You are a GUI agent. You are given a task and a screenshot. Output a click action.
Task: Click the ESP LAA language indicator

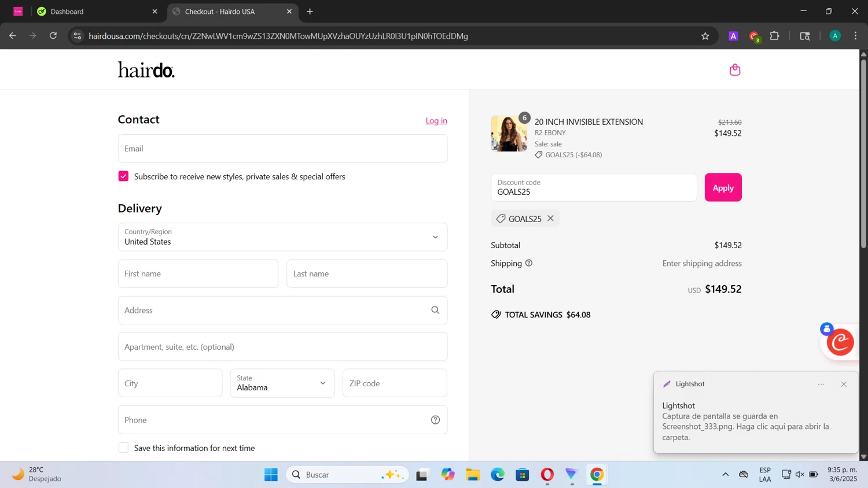pos(765,474)
